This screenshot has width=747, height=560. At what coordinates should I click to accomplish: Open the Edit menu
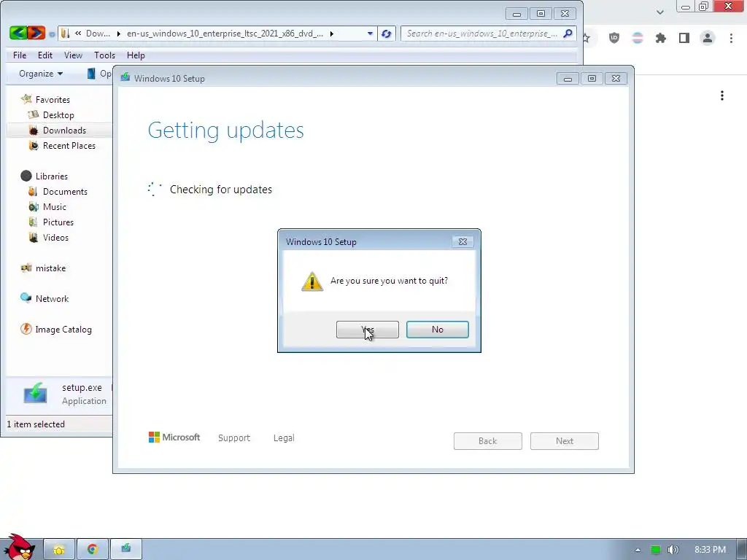(x=45, y=55)
